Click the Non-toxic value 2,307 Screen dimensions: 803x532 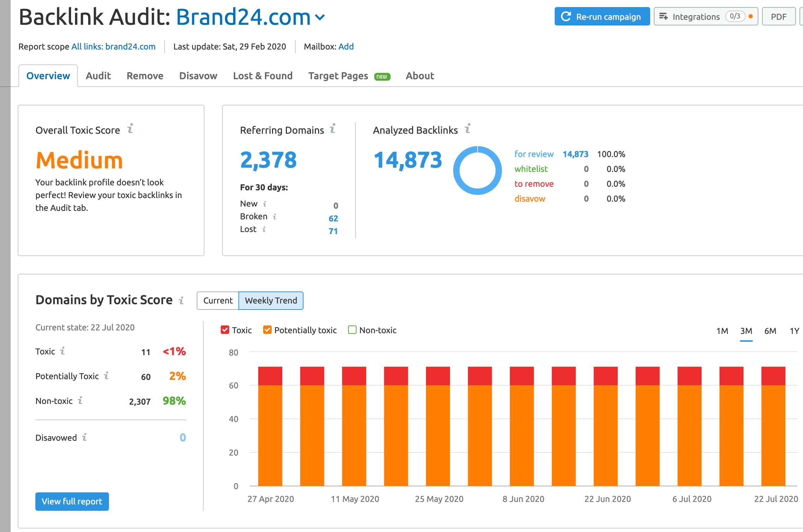[140, 402]
